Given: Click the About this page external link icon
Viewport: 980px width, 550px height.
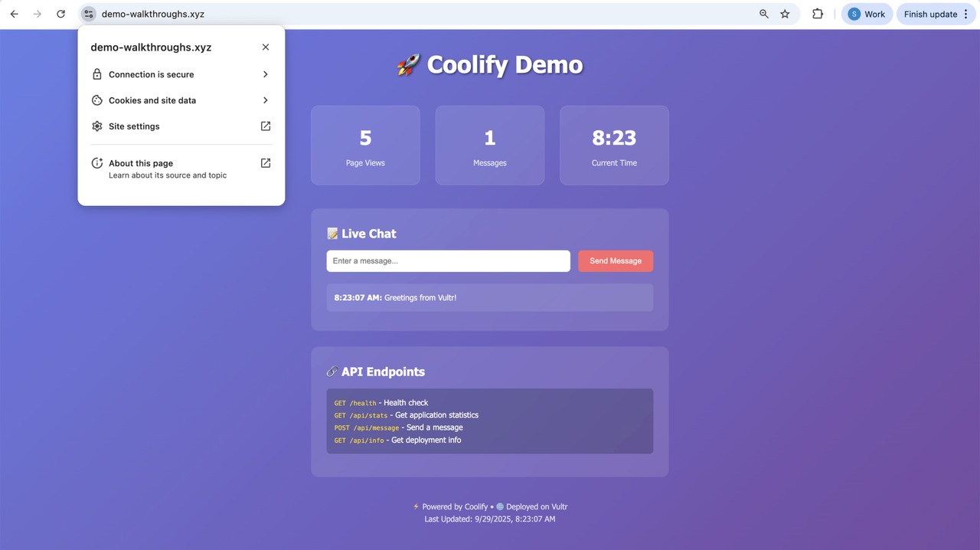Looking at the screenshot, I should 266,163.
